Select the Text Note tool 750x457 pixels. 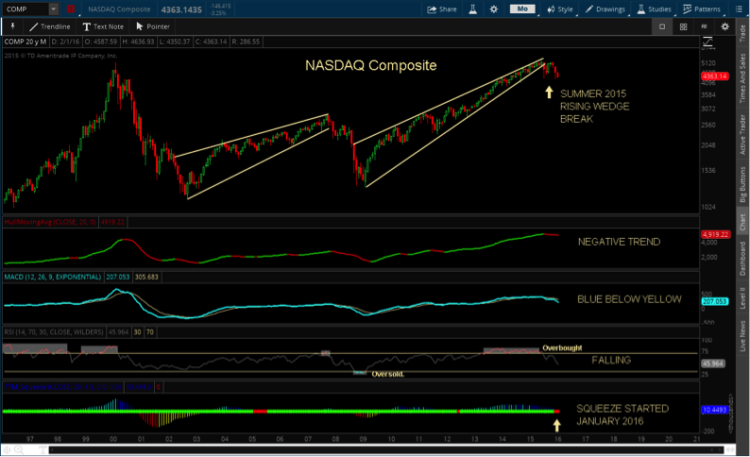103,27
